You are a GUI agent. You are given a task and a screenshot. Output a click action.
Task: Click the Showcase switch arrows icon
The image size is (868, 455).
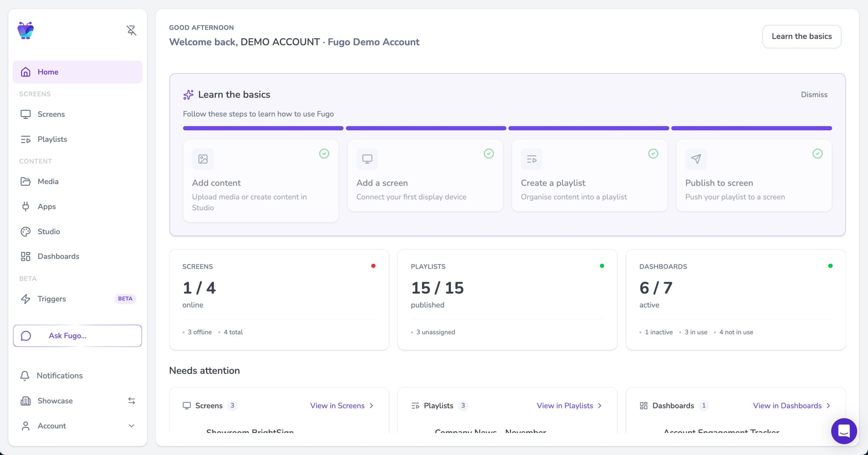coord(132,401)
